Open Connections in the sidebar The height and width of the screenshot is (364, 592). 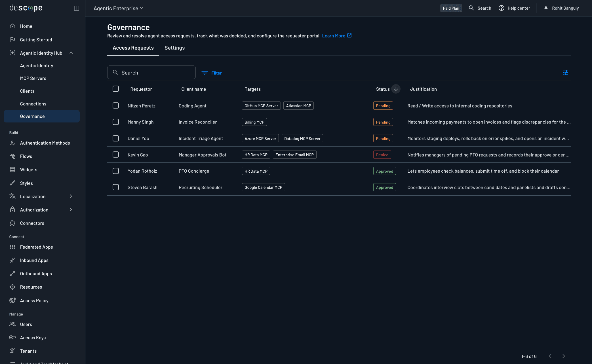coord(33,104)
